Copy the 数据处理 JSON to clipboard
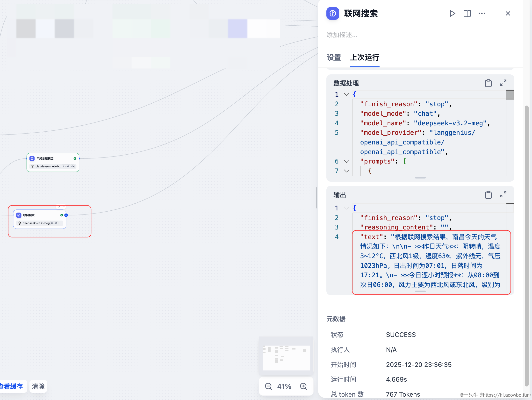Screen dimensions: 532x400 [488, 83]
